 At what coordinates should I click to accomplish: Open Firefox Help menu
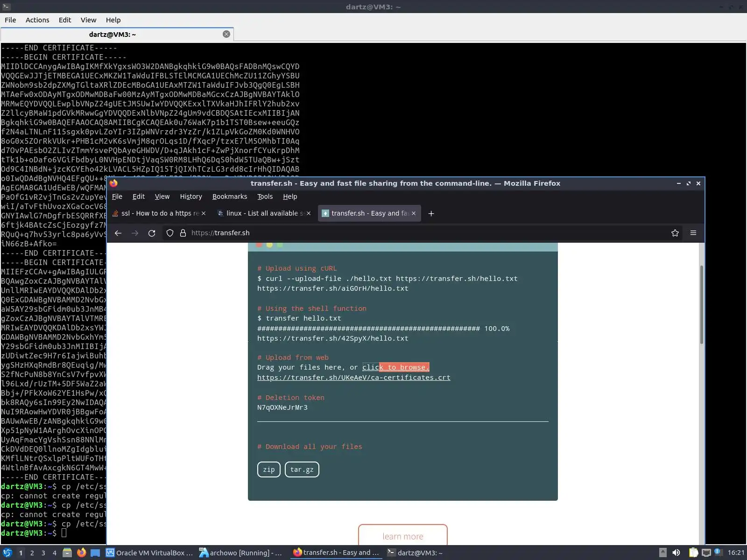tap(290, 196)
